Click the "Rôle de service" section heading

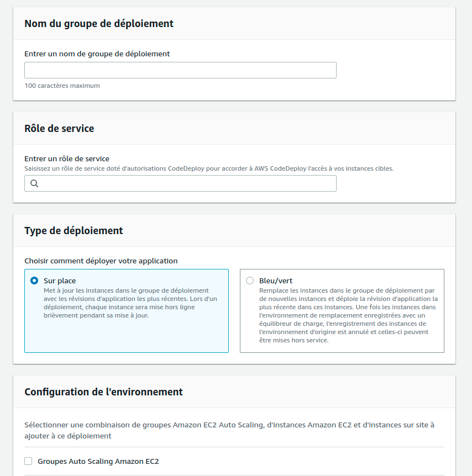59,129
